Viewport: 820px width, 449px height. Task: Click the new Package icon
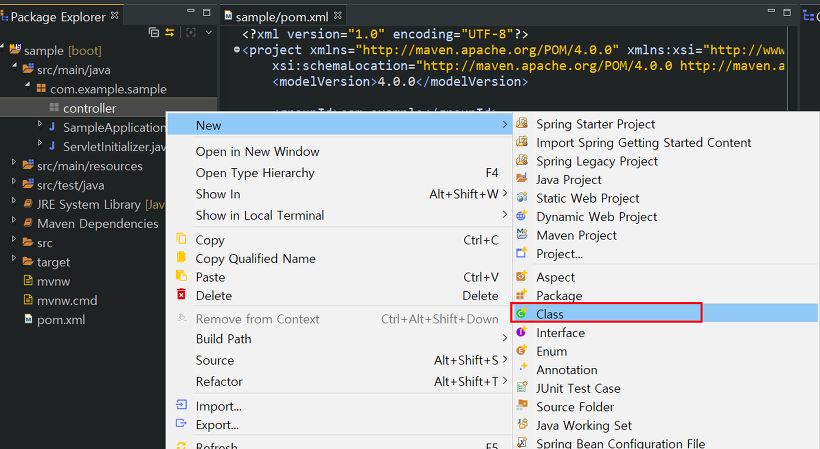click(521, 294)
